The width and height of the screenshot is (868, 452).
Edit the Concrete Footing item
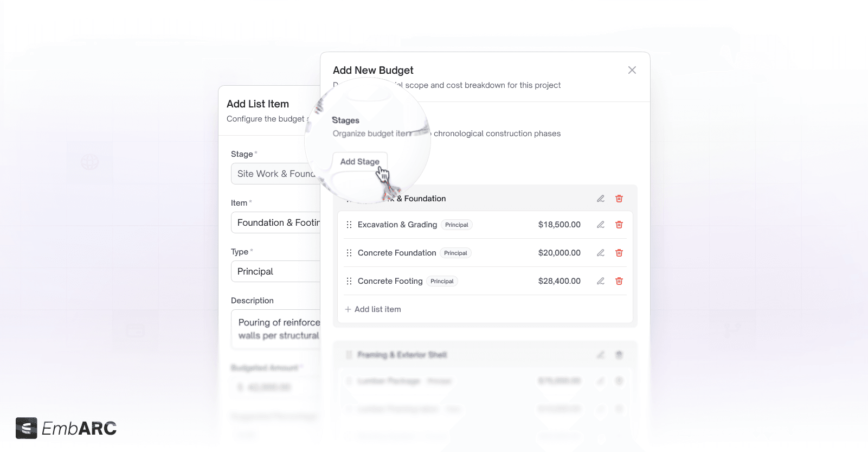(600, 281)
